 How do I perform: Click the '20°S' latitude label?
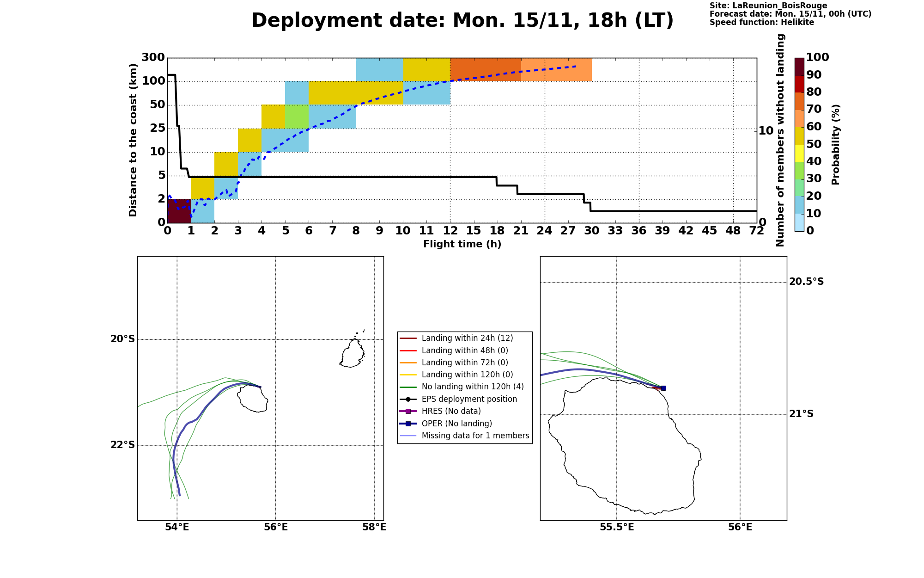point(122,339)
